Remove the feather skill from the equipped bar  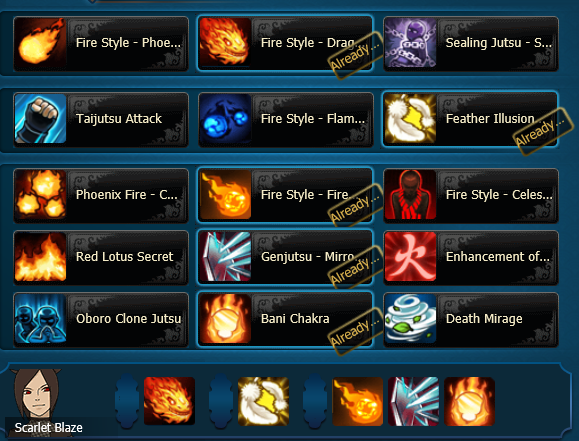263,401
